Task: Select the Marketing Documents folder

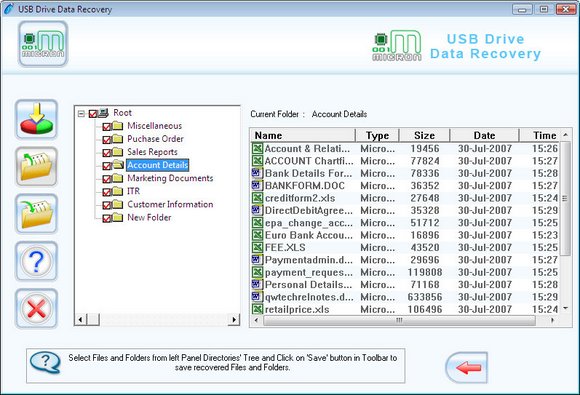Action: [170, 178]
